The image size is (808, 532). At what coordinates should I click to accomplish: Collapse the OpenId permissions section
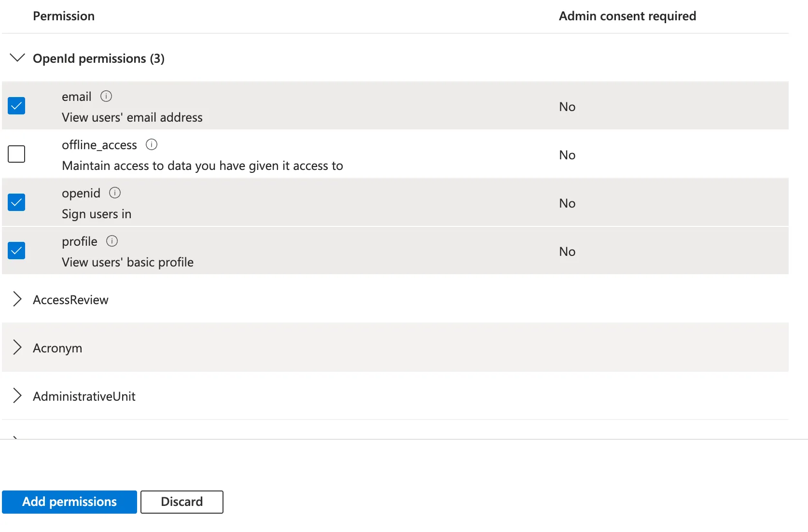17,58
